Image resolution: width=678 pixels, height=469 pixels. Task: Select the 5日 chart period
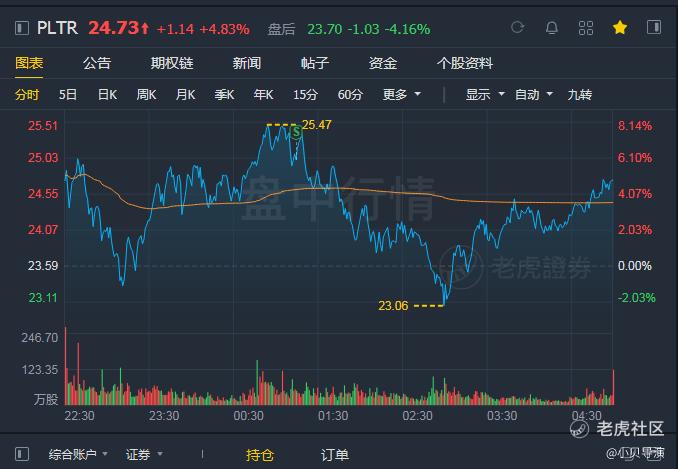pos(68,94)
